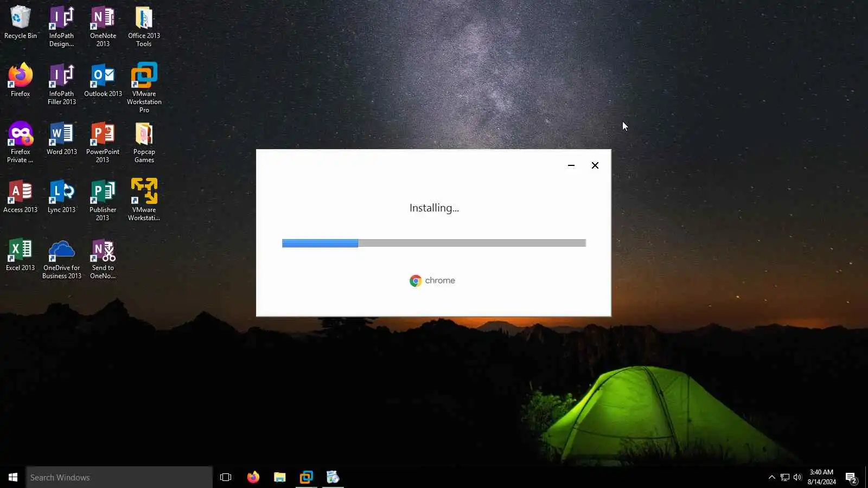Select the Lync 2013 desktop shortcut
The image size is (868, 488).
click(x=61, y=196)
